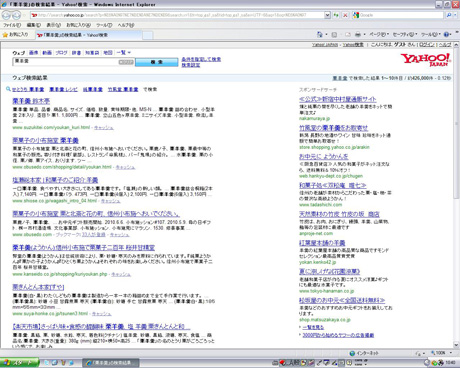Screen dimensions: 460x368
Task: Click the keyboard icon inside the Yahoo search field
Action: (x=126, y=62)
